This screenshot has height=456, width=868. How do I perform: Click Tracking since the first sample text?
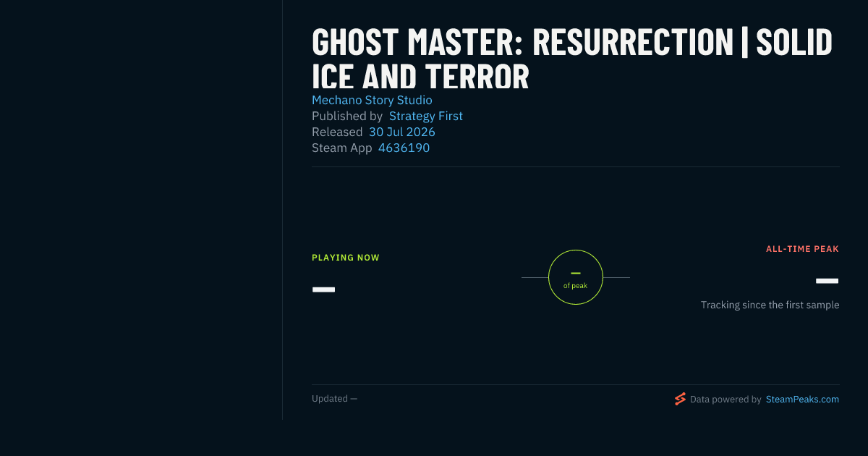[770, 305]
